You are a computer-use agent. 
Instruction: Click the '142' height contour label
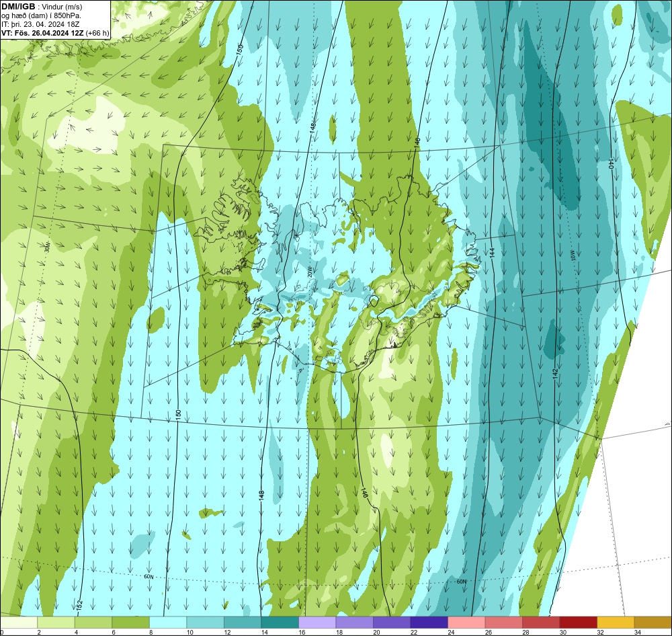point(556,374)
